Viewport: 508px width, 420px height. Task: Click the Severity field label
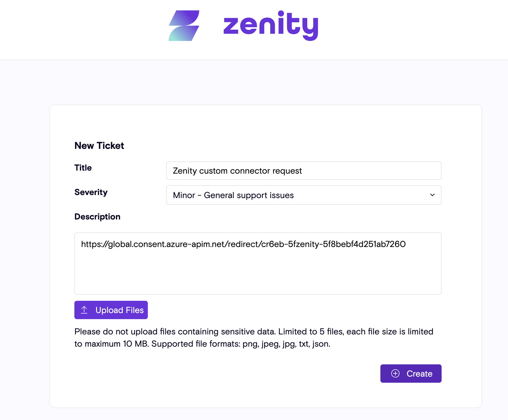coord(91,192)
